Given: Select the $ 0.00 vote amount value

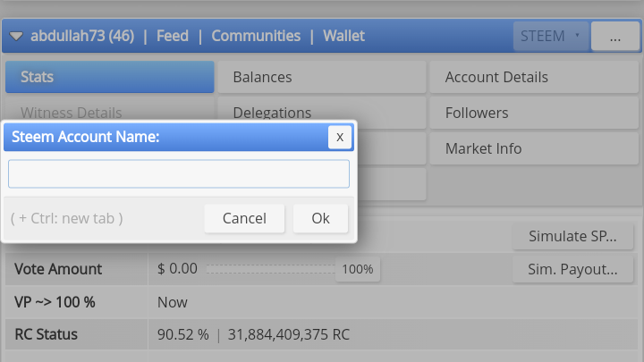Looking at the screenshot, I should tap(177, 269).
